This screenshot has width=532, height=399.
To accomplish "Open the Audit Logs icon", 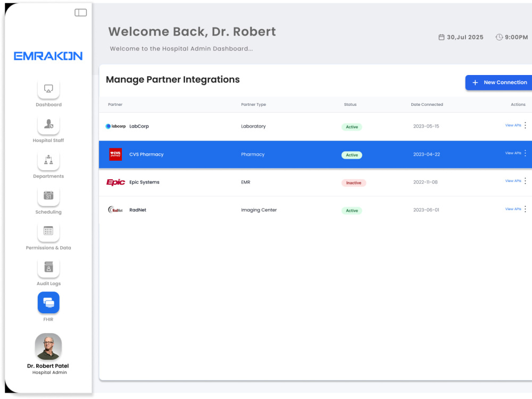I will pyautogui.click(x=48, y=268).
